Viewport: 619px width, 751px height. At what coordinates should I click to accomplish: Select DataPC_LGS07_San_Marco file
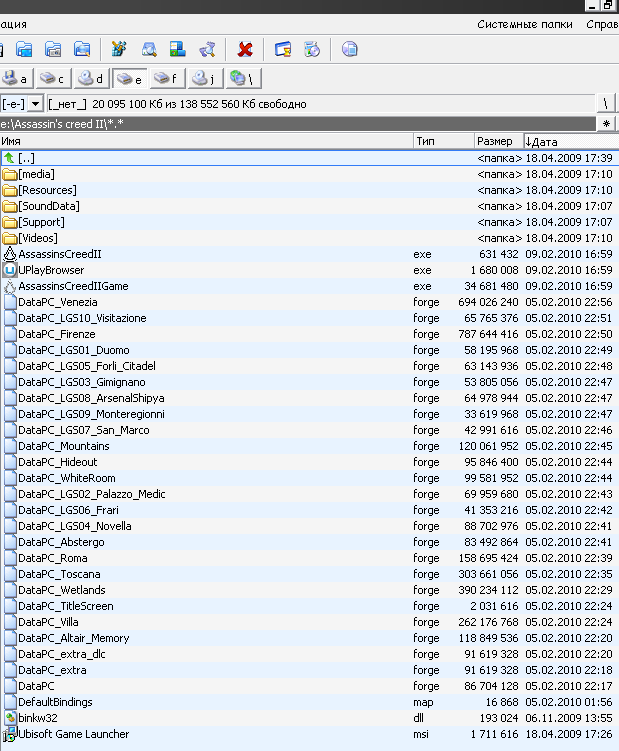(310, 430)
